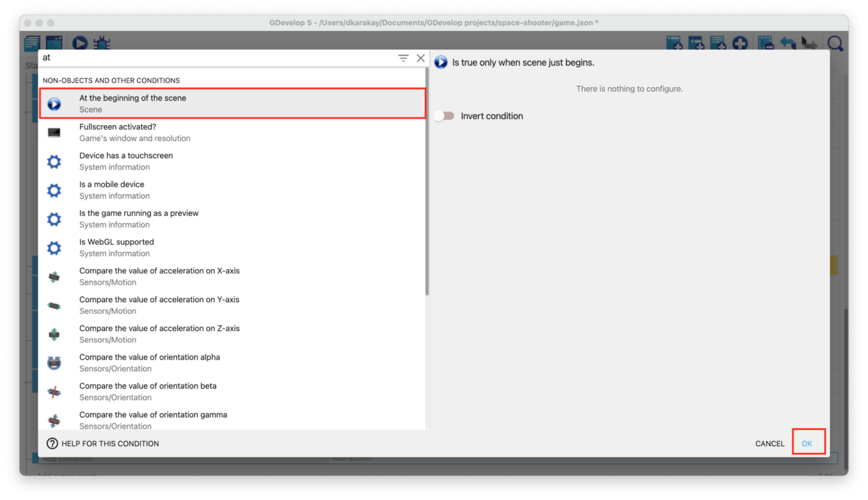Open the add-event type chooser
This screenshot has height=500, width=868.
tap(740, 43)
